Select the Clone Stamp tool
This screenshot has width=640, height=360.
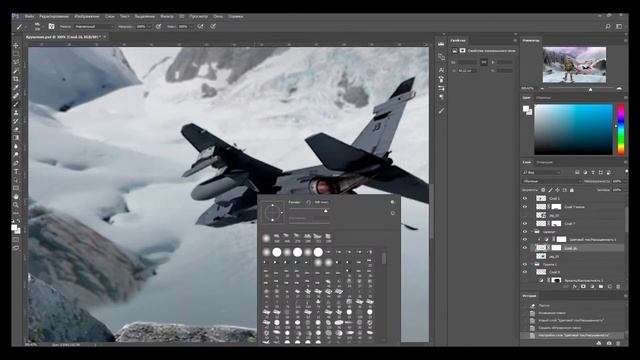click(16, 113)
